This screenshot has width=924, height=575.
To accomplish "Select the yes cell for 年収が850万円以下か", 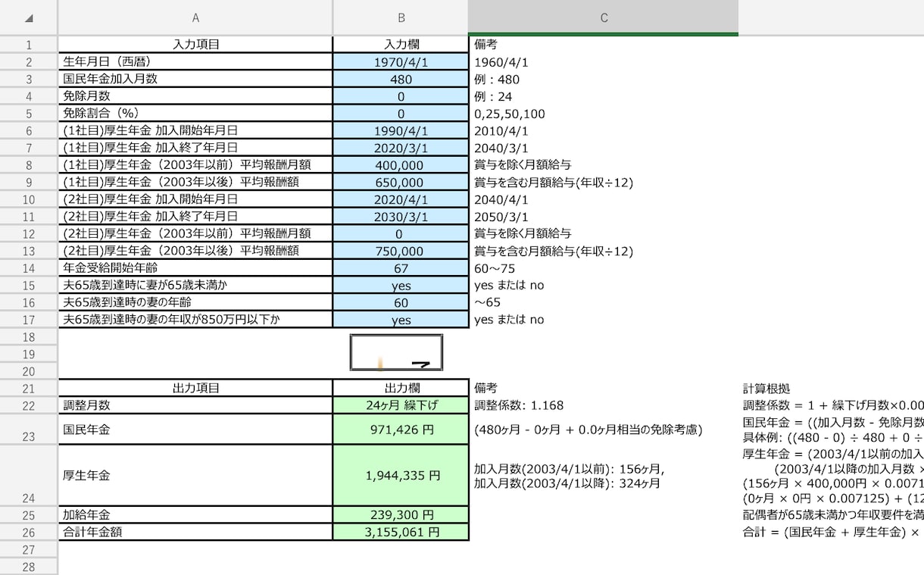I will point(401,320).
